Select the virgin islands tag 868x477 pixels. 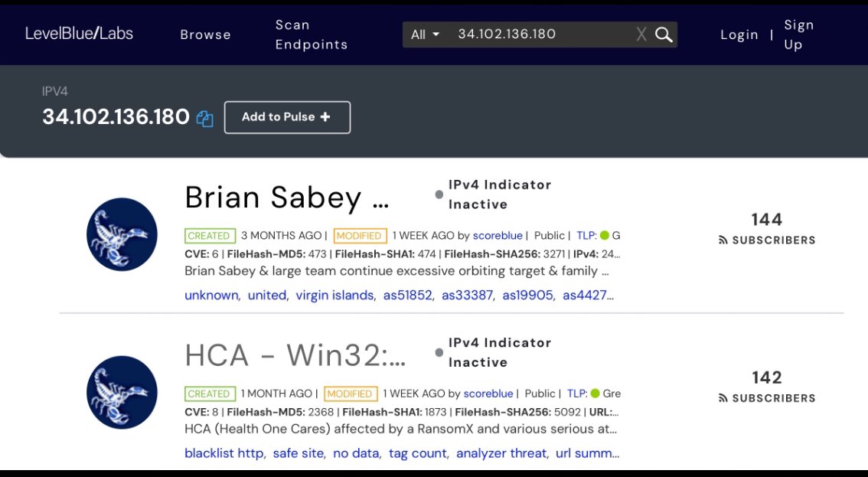click(334, 296)
